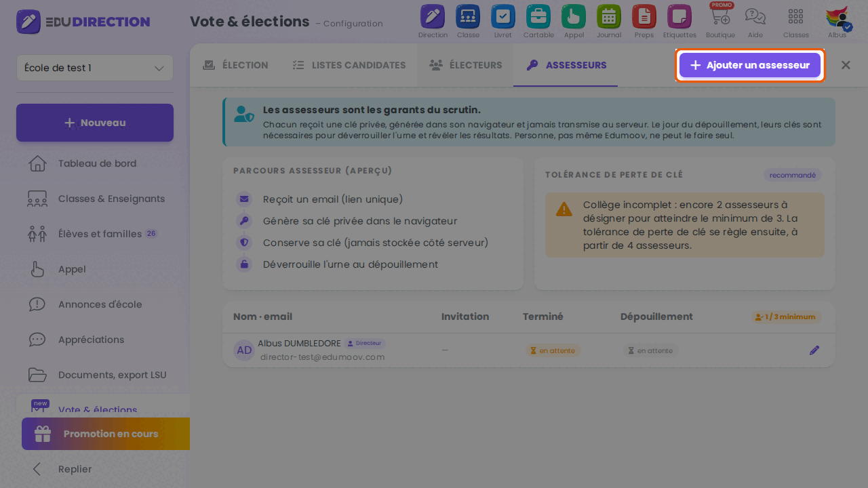
Task: Open Élèves et familles in sidebar
Action: 95,234
